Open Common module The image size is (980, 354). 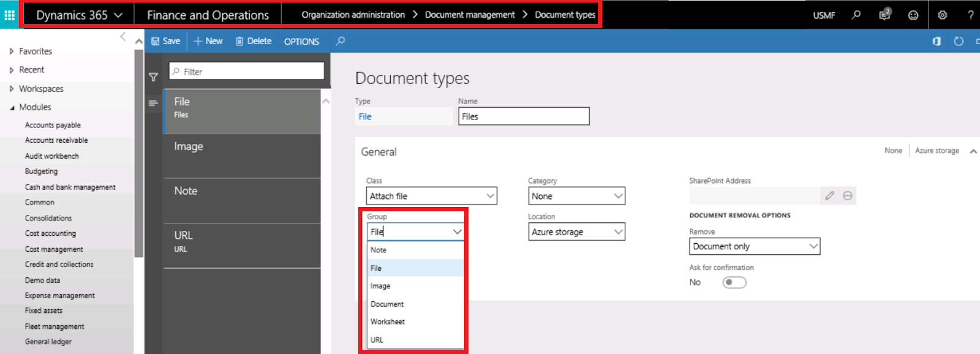coord(40,202)
